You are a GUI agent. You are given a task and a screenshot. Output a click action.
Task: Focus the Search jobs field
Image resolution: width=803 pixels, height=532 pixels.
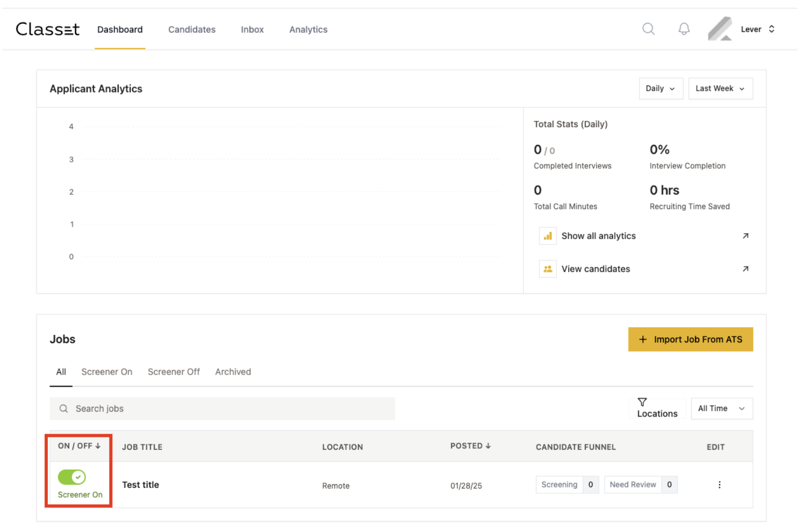click(x=222, y=408)
